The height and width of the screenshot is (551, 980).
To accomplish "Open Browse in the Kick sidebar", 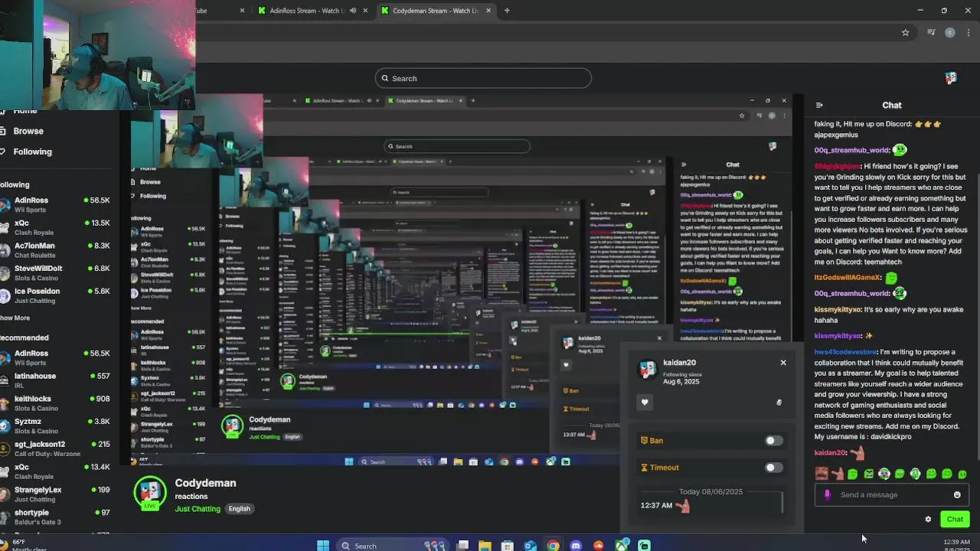I will [x=28, y=131].
